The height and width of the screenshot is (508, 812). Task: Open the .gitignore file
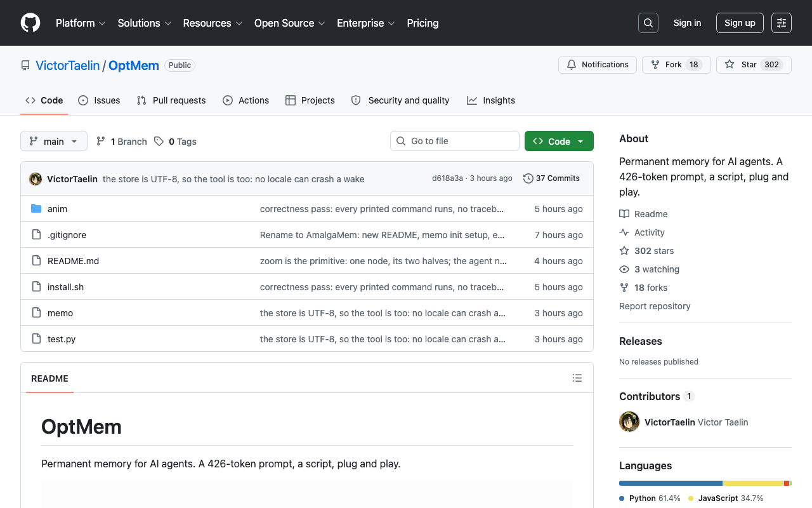(x=67, y=235)
